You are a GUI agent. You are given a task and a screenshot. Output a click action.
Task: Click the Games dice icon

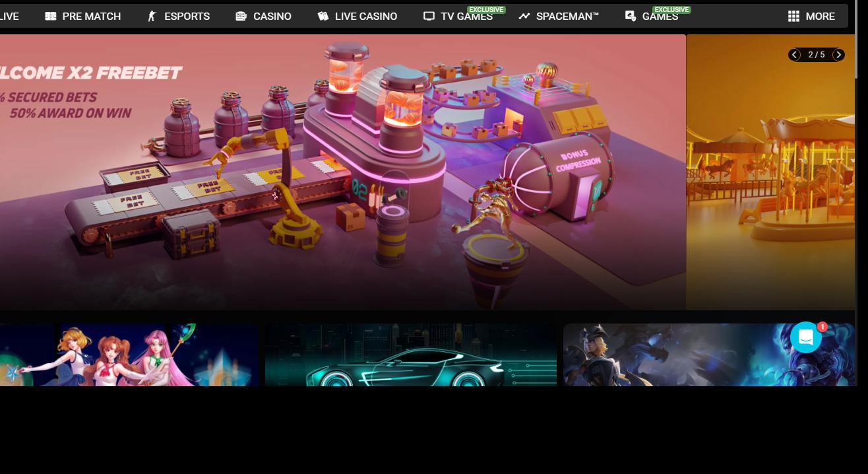point(631,16)
